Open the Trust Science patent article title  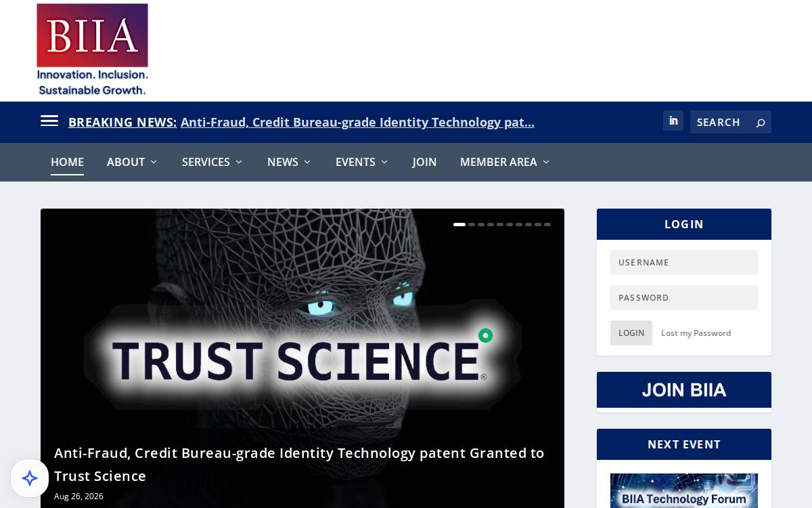pyautogui.click(x=299, y=464)
